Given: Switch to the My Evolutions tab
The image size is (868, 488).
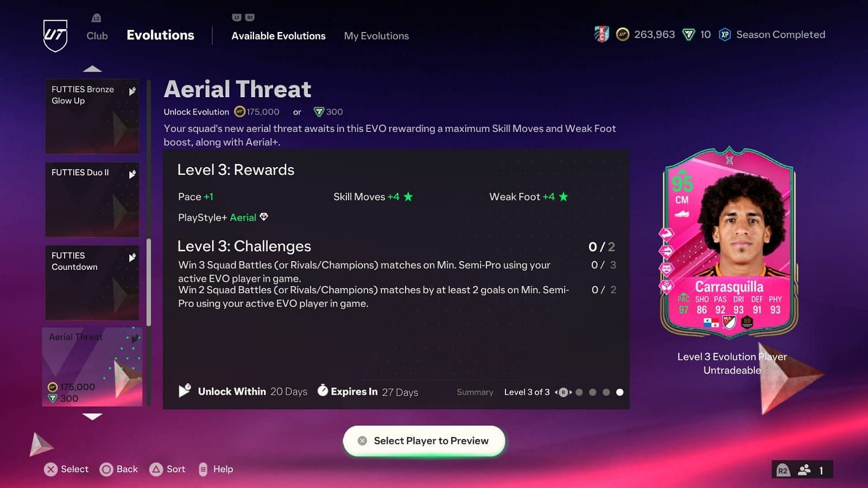Looking at the screenshot, I should coord(376,36).
